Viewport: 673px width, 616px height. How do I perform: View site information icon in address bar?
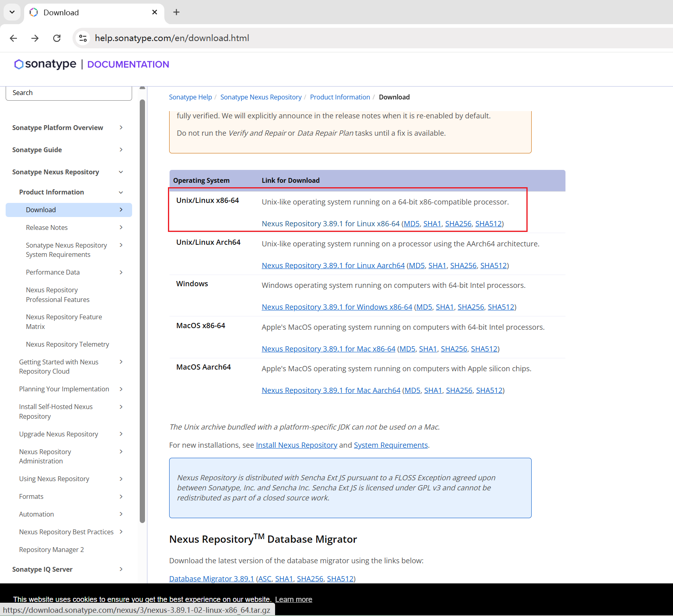83,38
